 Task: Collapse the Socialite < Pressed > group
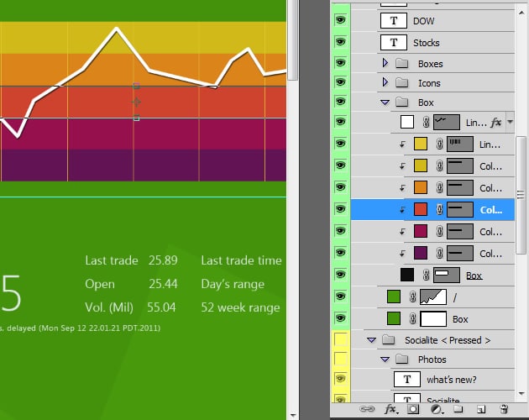(x=371, y=340)
